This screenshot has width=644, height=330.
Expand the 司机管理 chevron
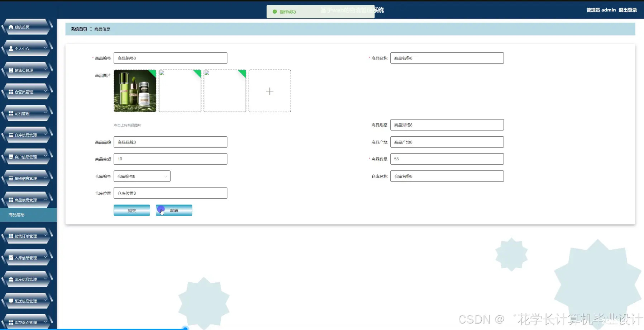[46, 113]
